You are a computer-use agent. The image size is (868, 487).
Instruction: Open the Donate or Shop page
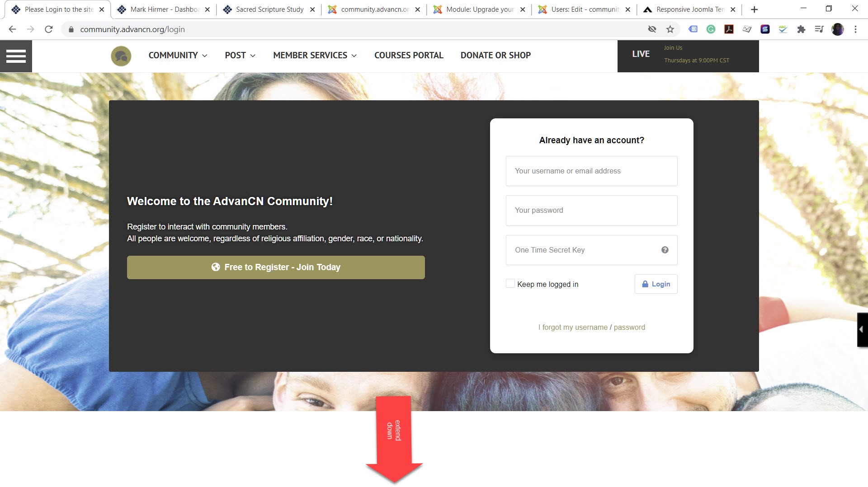(x=495, y=55)
